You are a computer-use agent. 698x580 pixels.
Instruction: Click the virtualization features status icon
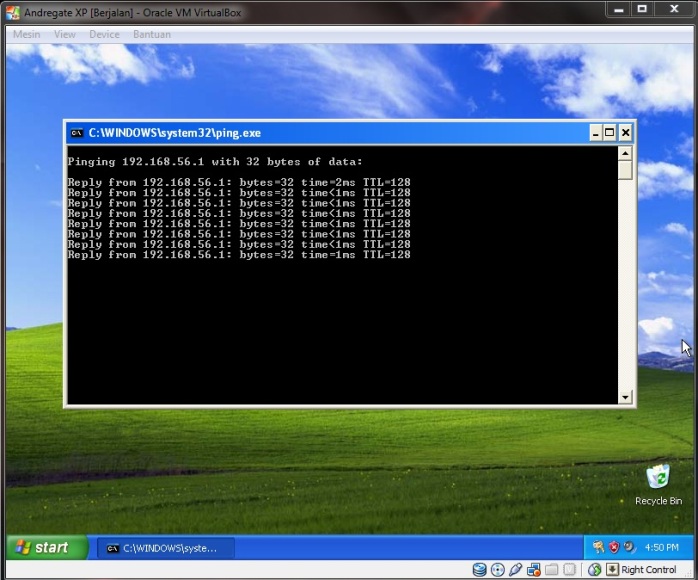tap(569, 569)
